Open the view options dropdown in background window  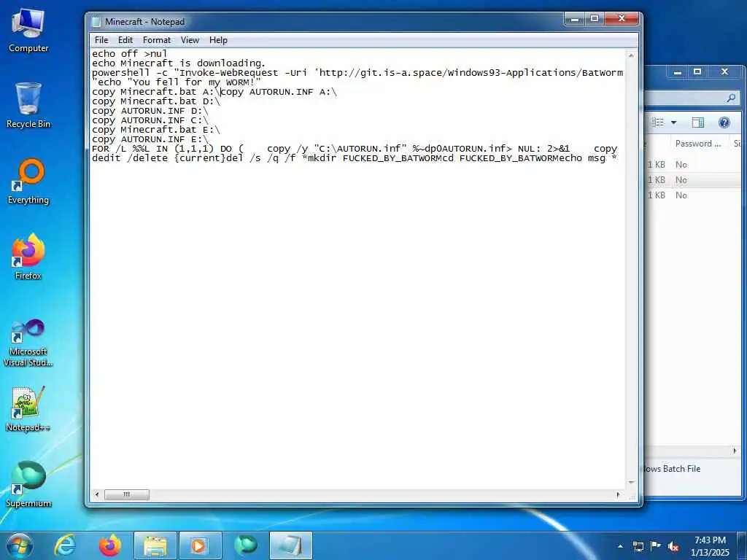[x=673, y=122]
